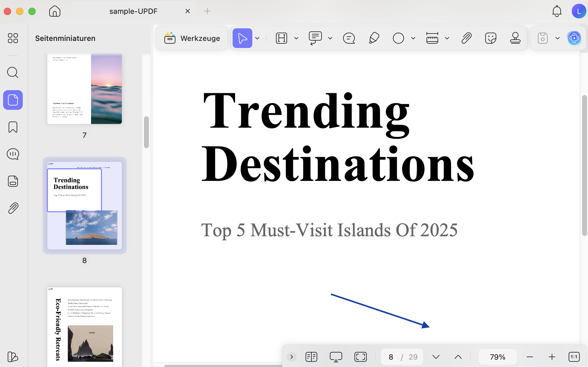Expand the text comment dropdown arrow
The image size is (588, 367).
[x=330, y=38]
